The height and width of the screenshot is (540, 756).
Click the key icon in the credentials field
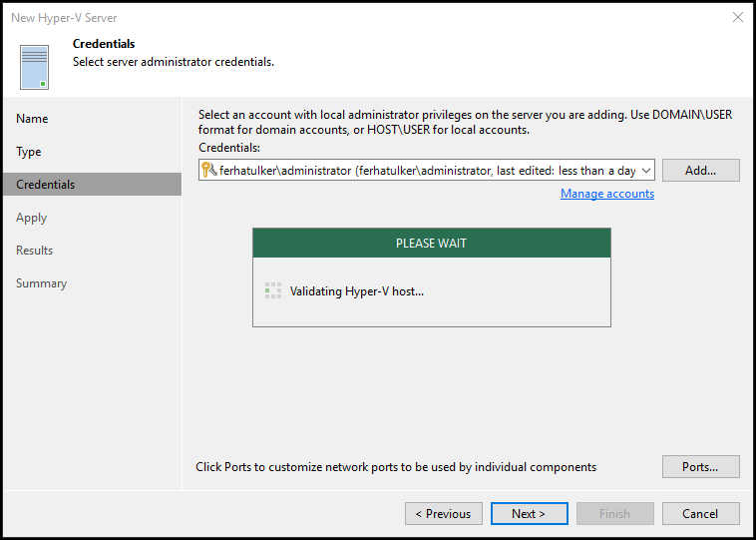pyautogui.click(x=208, y=170)
